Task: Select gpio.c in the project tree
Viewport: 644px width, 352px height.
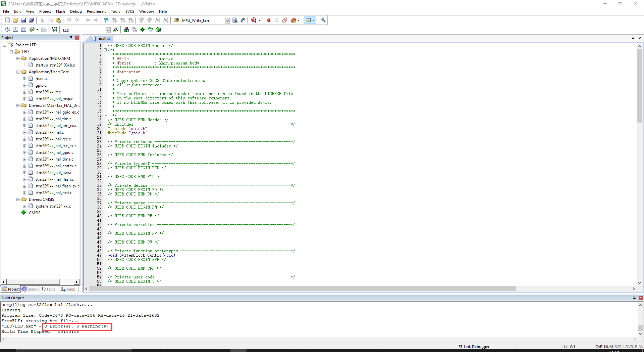Action: coord(41,85)
